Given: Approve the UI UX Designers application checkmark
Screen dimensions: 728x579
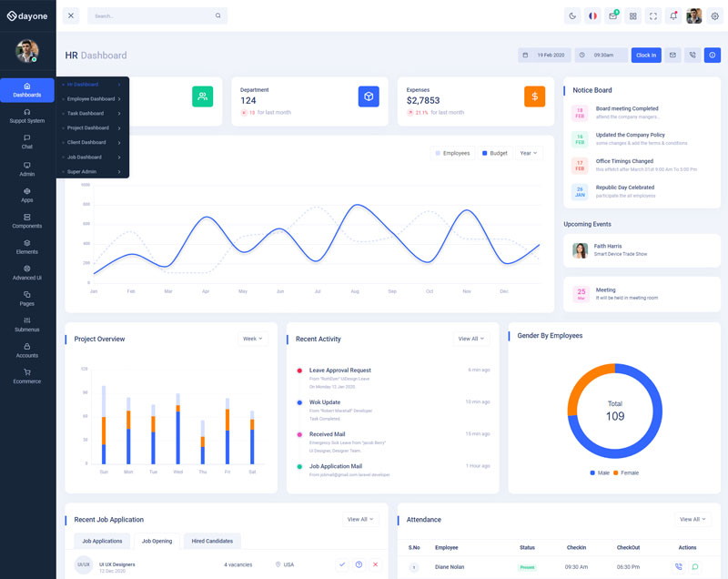Looking at the screenshot, I should [342, 564].
